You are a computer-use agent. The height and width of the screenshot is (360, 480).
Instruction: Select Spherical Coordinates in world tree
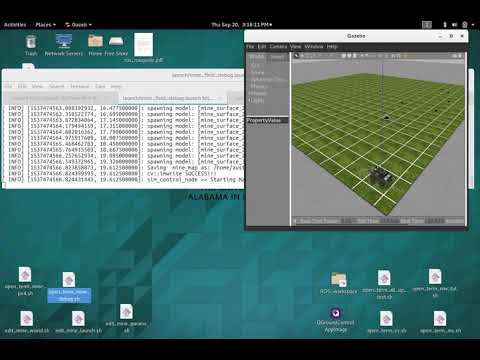click(268, 79)
